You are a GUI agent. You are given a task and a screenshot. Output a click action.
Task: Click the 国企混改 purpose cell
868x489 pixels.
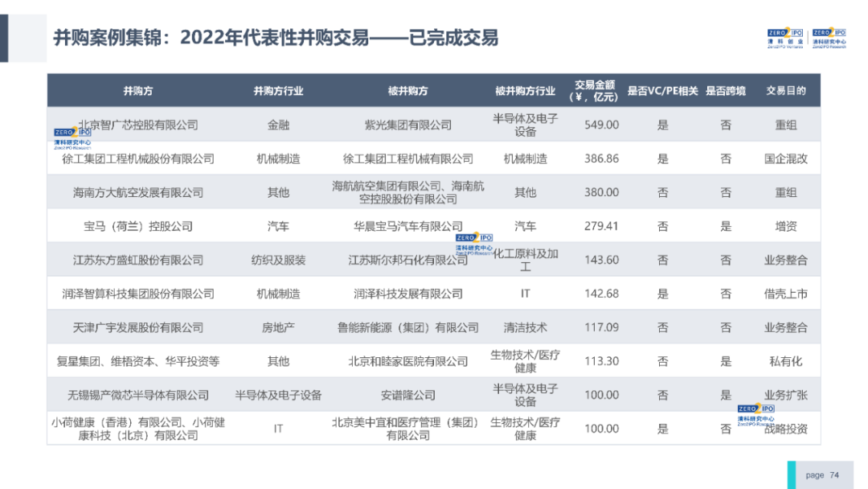pos(785,159)
